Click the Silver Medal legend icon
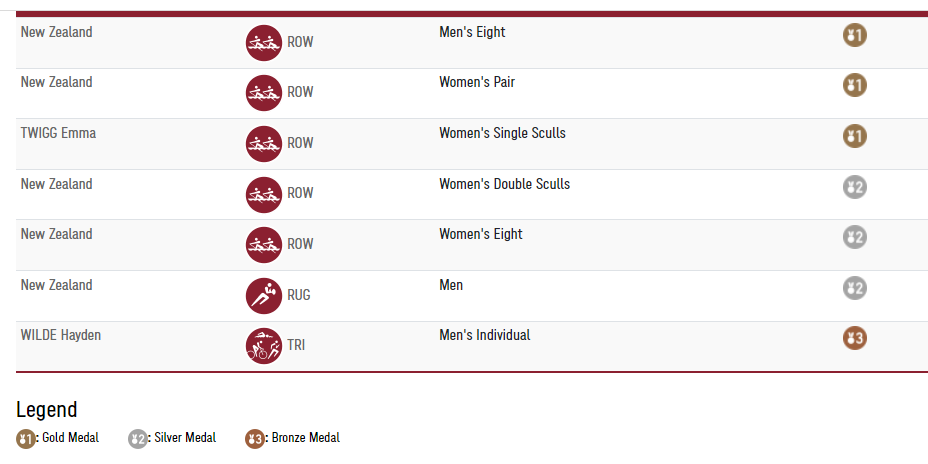Viewport: 928px width, 464px height. (138, 438)
